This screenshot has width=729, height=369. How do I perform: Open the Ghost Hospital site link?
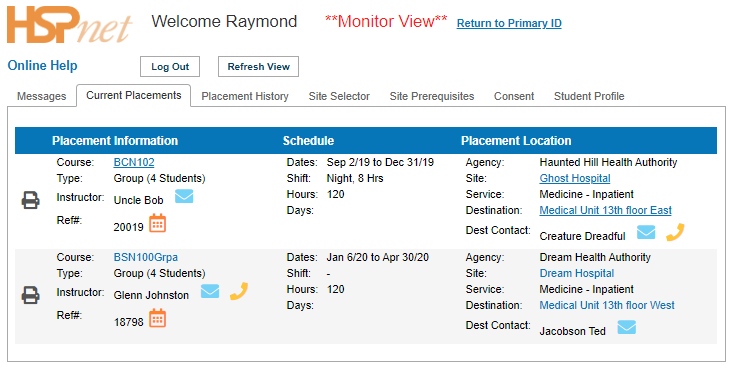pyautogui.click(x=575, y=178)
